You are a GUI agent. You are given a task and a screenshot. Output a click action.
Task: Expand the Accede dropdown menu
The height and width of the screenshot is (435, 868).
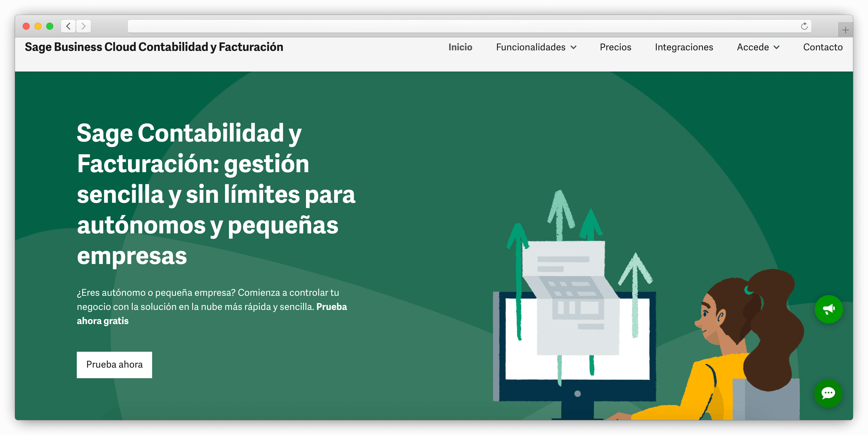click(758, 47)
